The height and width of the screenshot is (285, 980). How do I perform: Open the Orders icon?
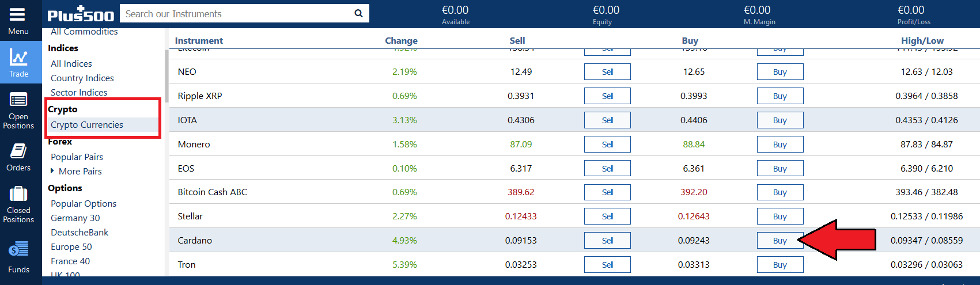[18, 151]
